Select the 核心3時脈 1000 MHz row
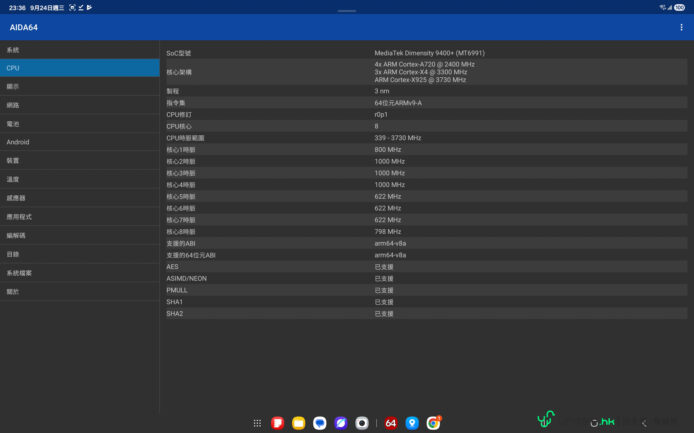The image size is (694, 433). point(427,173)
